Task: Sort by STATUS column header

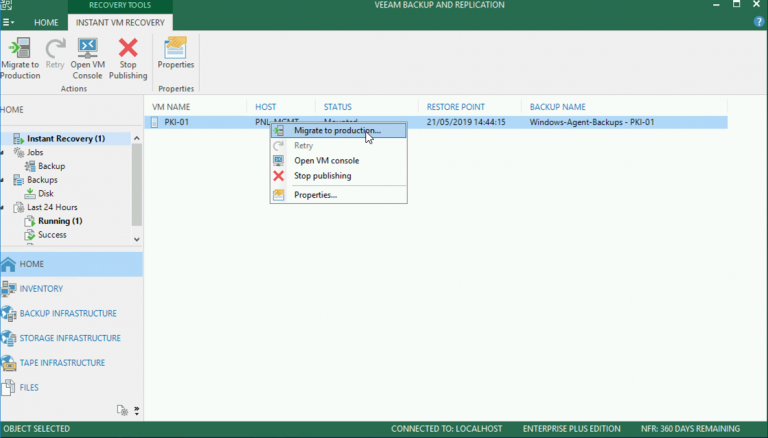Action: point(337,107)
